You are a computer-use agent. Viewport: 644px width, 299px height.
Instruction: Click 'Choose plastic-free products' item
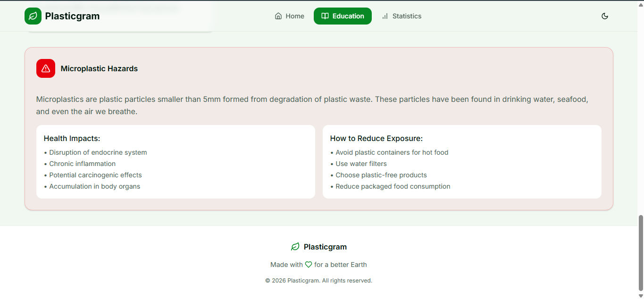(x=379, y=175)
